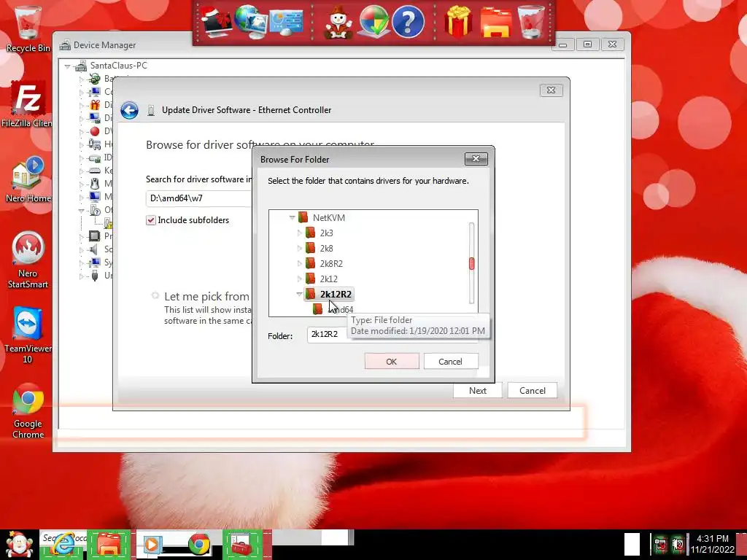
Task: Select SantaClaus-PC in Device Manager tree
Action: point(119,65)
